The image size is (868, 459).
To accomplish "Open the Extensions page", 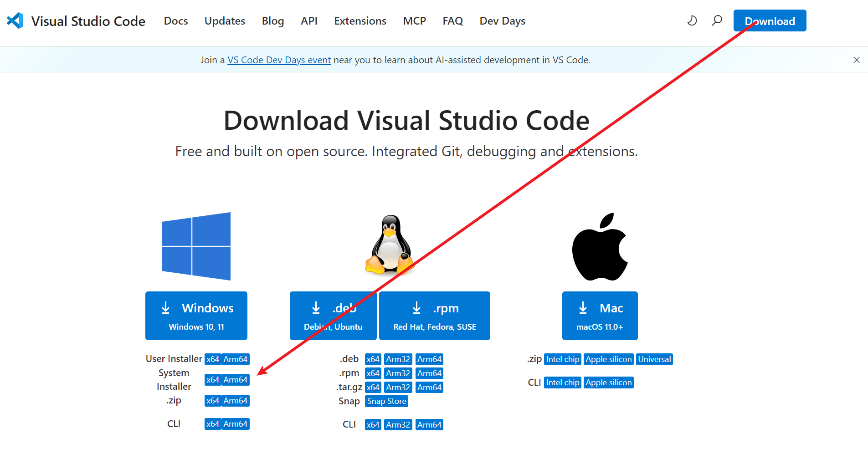I will click(x=360, y=21).
